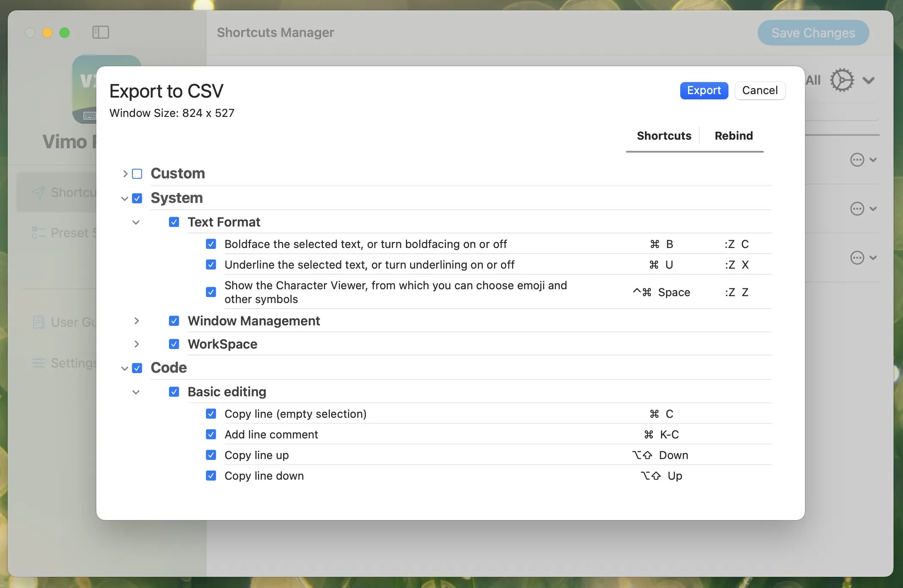The image size is (903, 588).
Task: Click the gear settings icon near All
Action: click(x=842, y=80)
